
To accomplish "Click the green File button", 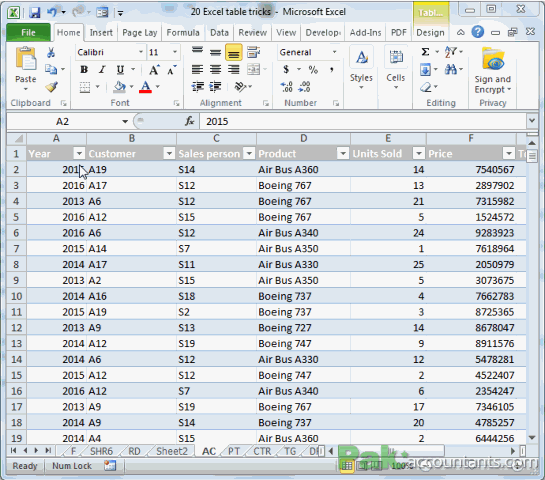I will [x=29, y=33].
